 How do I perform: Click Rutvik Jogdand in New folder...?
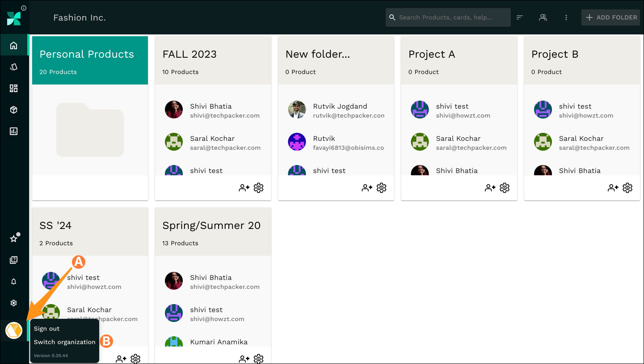(340, 106)
